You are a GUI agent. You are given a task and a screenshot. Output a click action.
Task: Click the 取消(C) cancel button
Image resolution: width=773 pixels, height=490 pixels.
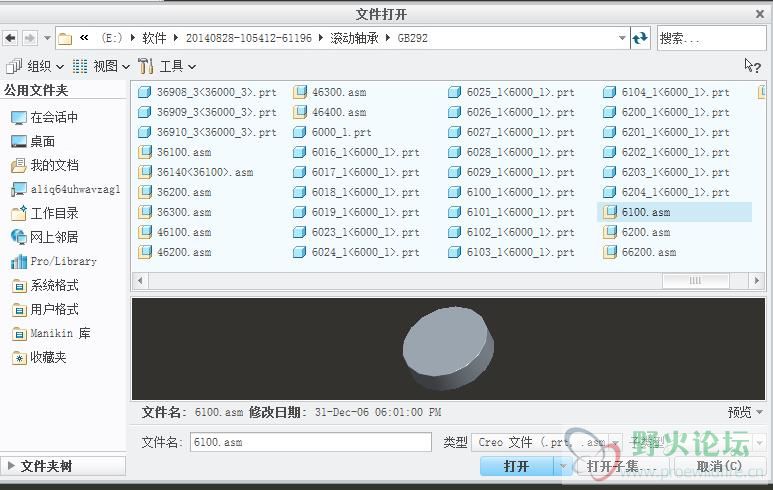(x=718, y=466)
